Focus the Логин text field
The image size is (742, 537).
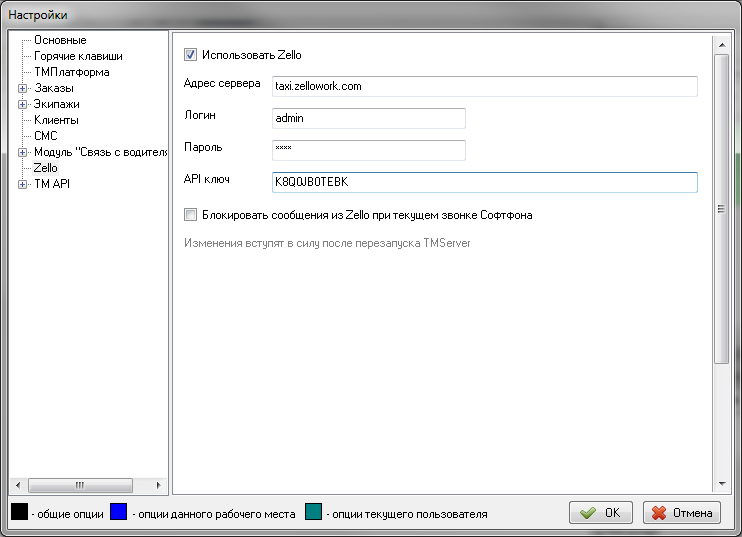click(x=369, y=118)
